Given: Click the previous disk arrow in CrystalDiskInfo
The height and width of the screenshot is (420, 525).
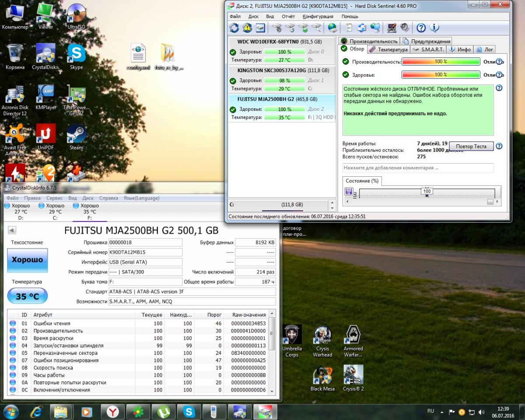Looking at the screenshot, I should tap(12, 231).
